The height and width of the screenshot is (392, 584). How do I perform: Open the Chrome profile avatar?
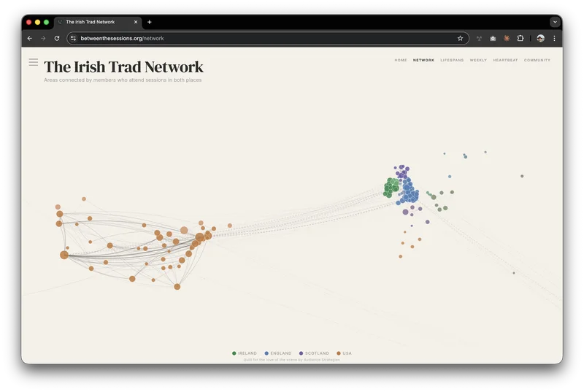coord(540,39)
